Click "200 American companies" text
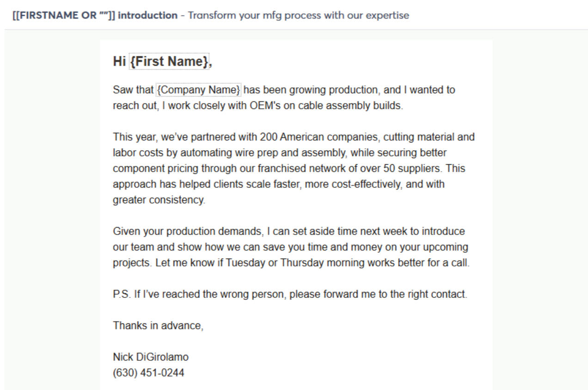 click(318, 137)
